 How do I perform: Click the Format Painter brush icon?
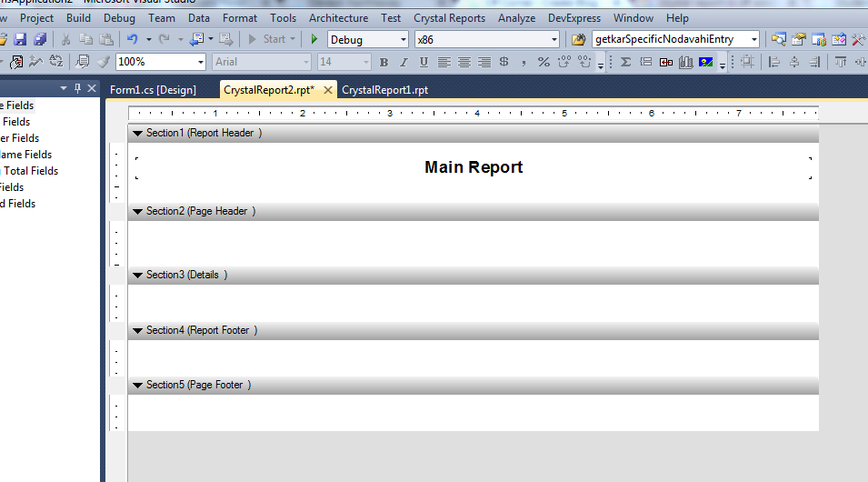point(104,62)
